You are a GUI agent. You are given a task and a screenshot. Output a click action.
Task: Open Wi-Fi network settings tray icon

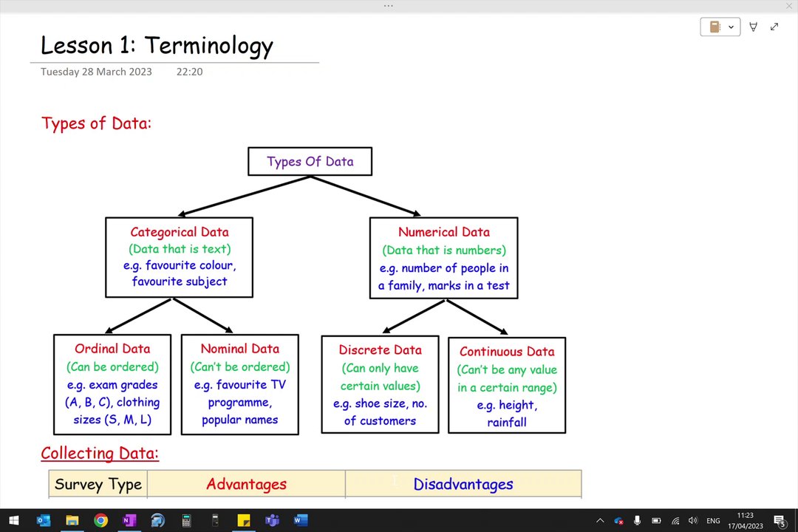click(x=675, y=520)
